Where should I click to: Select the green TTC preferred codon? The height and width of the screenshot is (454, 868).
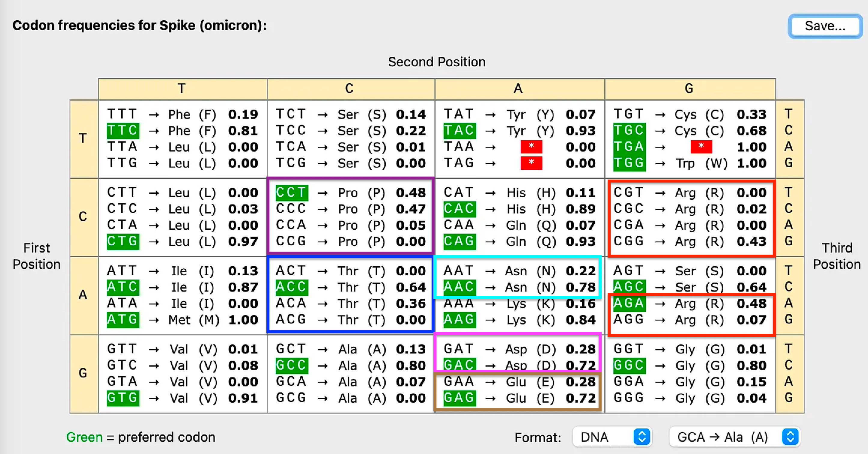(x=123, y=131)
